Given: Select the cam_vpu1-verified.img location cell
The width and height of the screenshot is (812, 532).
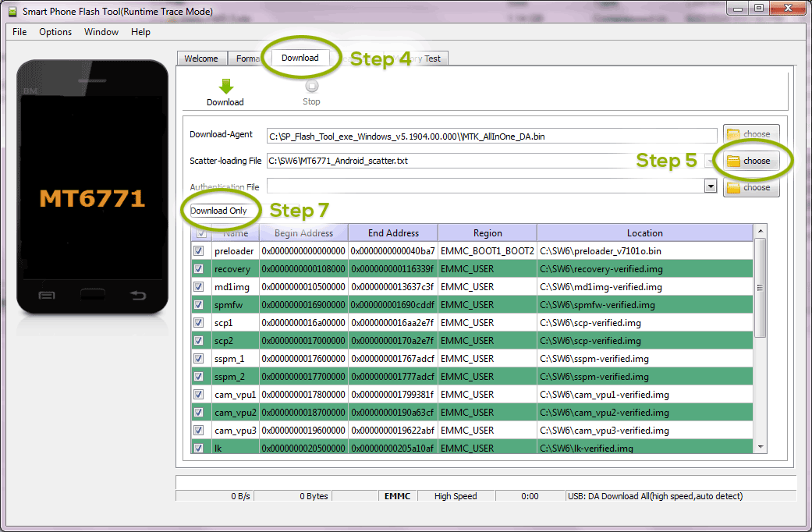Looking at the screenshot, I should [645, 394].
